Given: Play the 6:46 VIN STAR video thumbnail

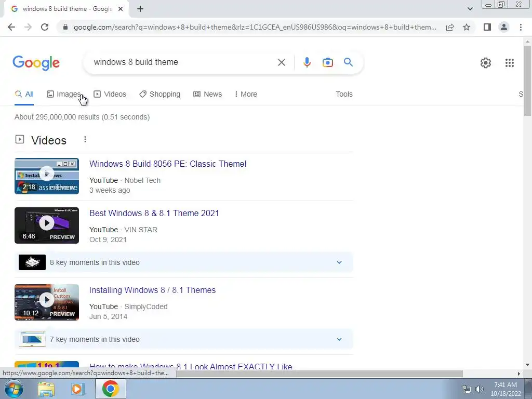Looking at the screenshot, I should pos(47,225).
